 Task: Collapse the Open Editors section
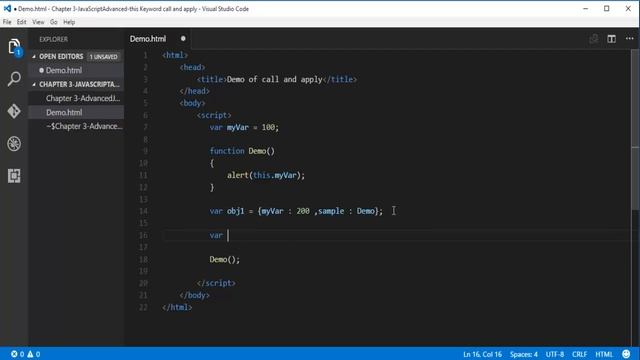34,57
